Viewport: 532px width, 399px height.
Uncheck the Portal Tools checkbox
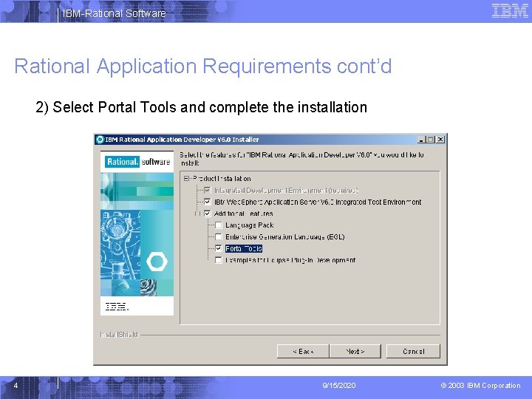[x=219, y=249]
